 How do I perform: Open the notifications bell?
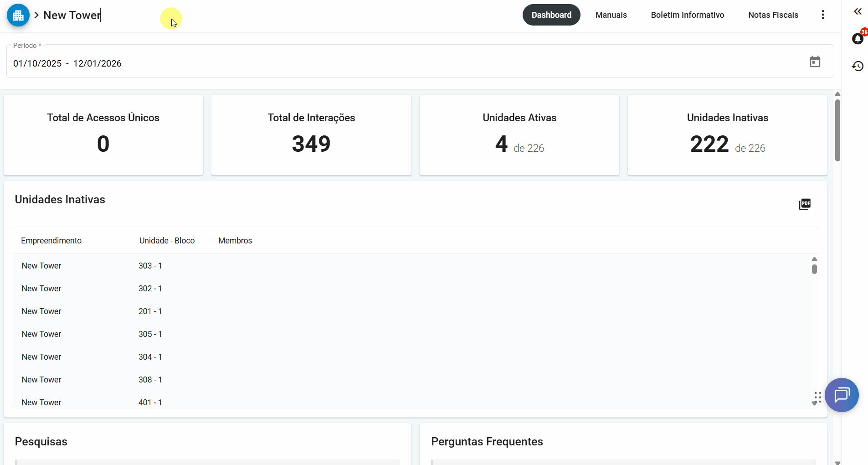click(x=858, y=39)
